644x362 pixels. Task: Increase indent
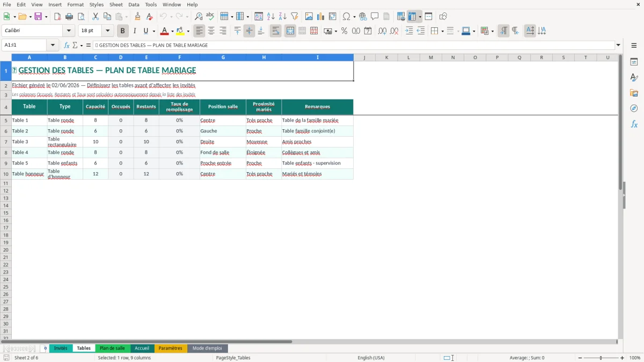point(409,31)
